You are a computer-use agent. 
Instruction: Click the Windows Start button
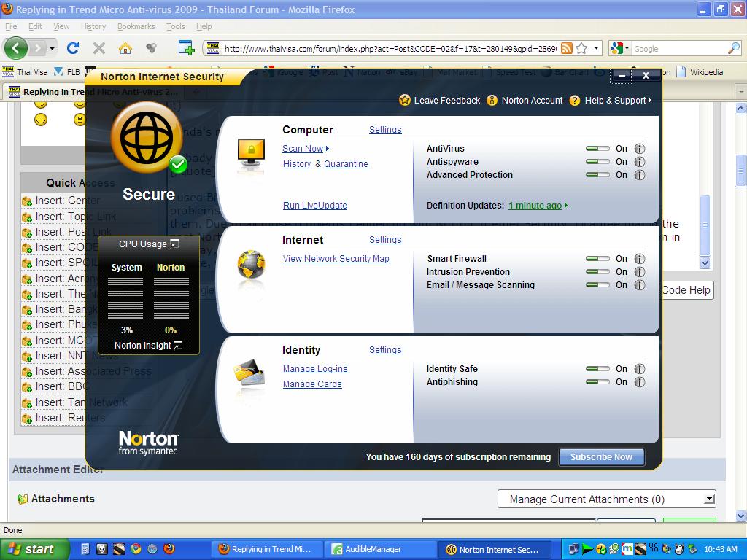click(x=35, y=549)
